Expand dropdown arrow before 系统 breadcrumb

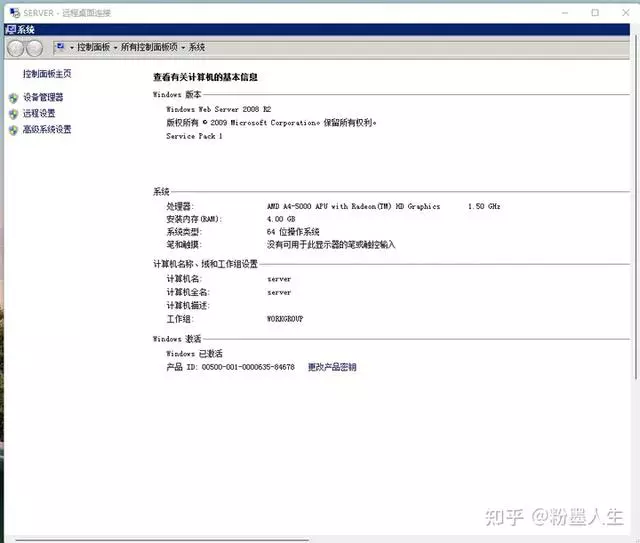[x=183, y=48]
